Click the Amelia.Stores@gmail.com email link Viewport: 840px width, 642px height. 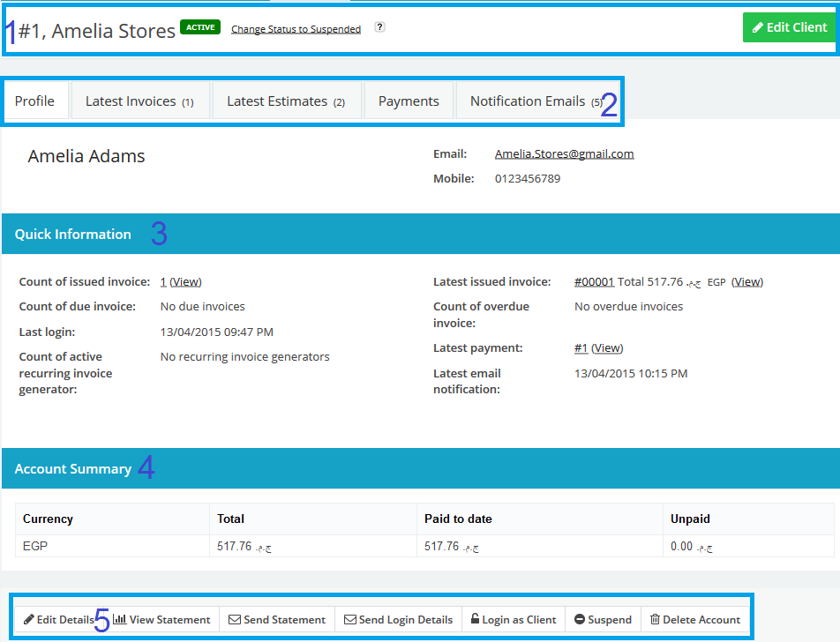click(x=564, y=153)
